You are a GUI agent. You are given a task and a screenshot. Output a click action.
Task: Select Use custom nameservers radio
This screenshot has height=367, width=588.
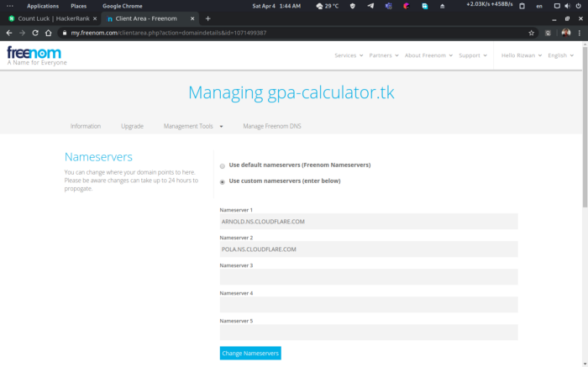coord(223,182)
